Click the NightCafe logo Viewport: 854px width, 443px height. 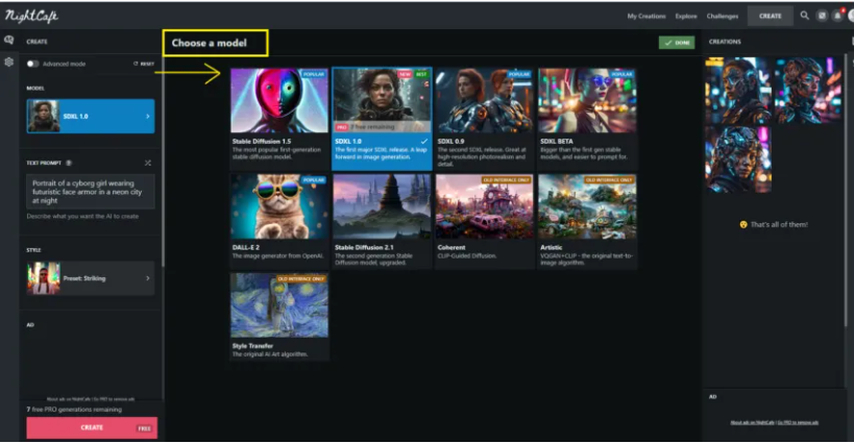pos(31,16)
